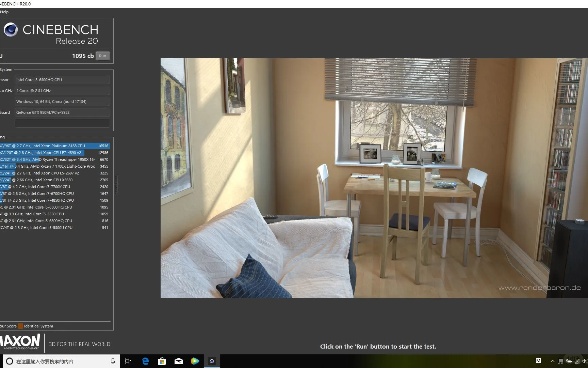Click the orange Identical System color swatch
The height and width of the screenshot is (368, 588).
[x=20, y=326]
